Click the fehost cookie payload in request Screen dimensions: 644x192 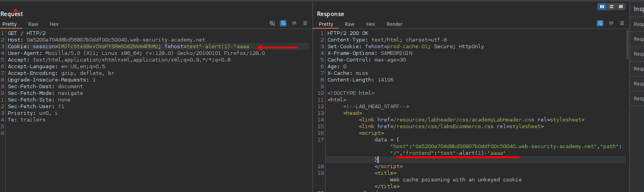[218, 47]
